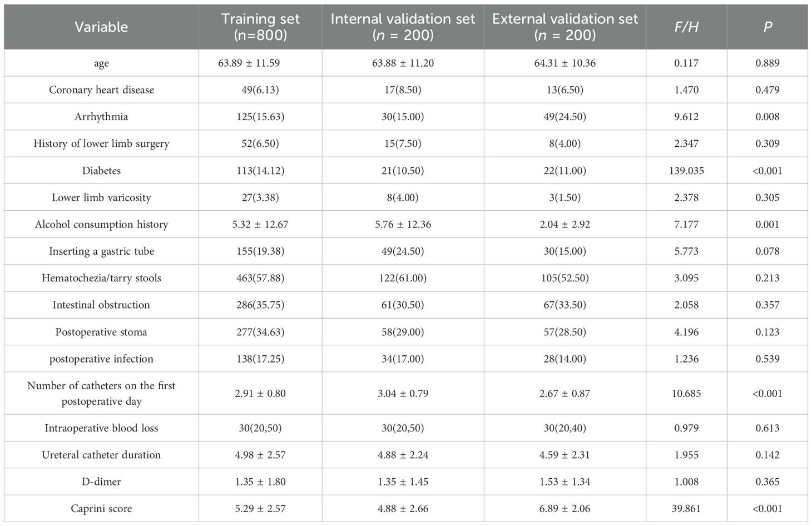This screenshot has height=526, width=812.
Task: Click the Hematochezia/tarry stools label
Action: point(101,278)
